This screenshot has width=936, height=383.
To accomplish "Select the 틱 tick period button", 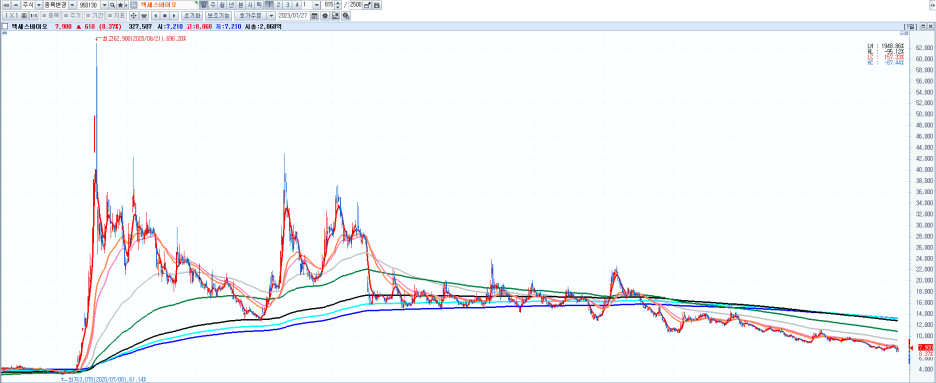I will click(259, 5).
